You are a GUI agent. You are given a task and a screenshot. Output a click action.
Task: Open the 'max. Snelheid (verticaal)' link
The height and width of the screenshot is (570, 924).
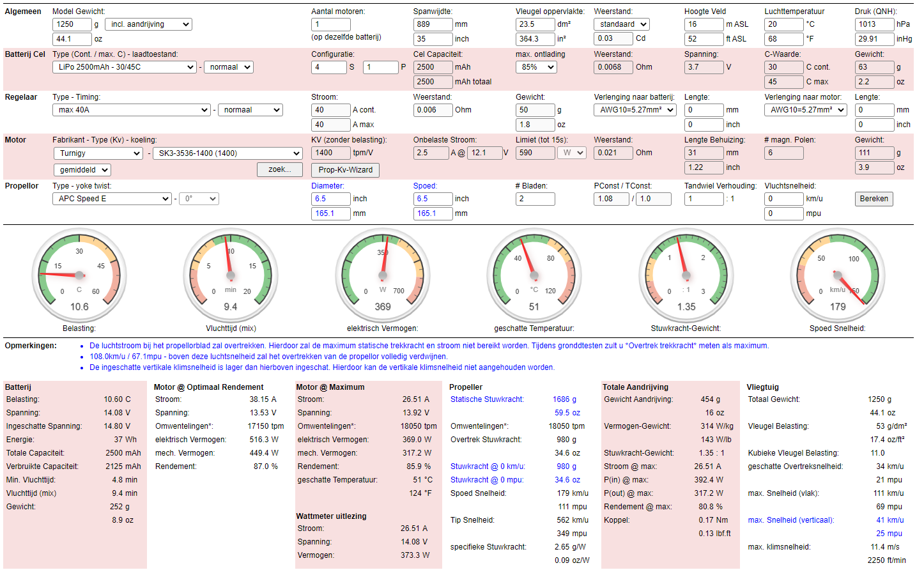pyautogui.click(x=791, y=520)
